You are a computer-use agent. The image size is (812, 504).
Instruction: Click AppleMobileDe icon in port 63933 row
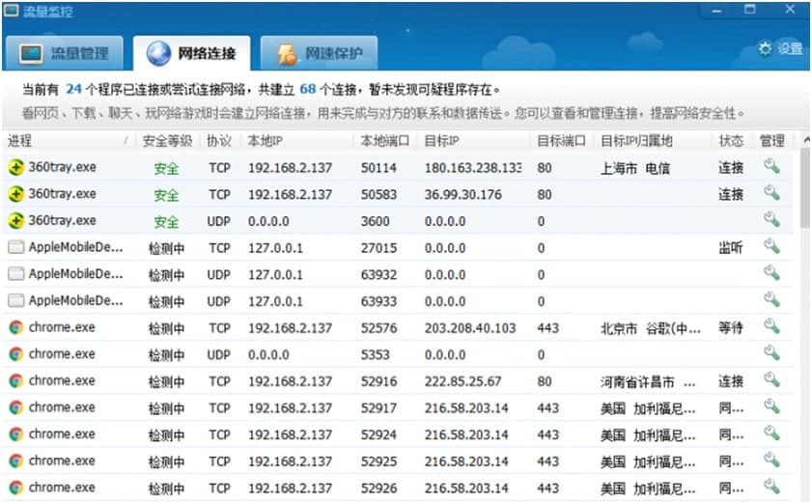point(16,300)
